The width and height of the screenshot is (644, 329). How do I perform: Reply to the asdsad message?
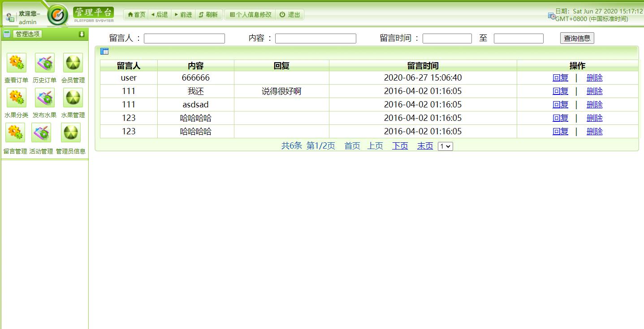pos(560,105)
